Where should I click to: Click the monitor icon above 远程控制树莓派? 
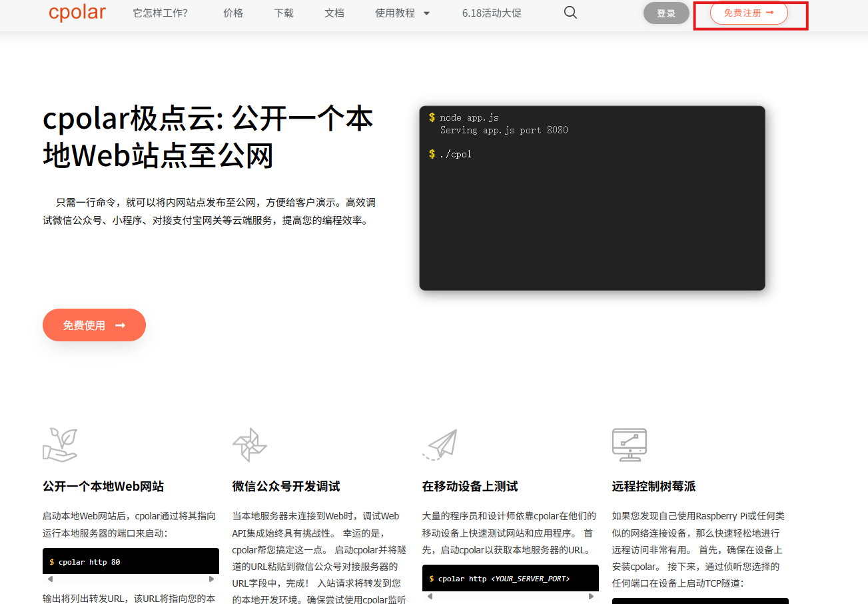pyautogui.click(x=630, y=445)
